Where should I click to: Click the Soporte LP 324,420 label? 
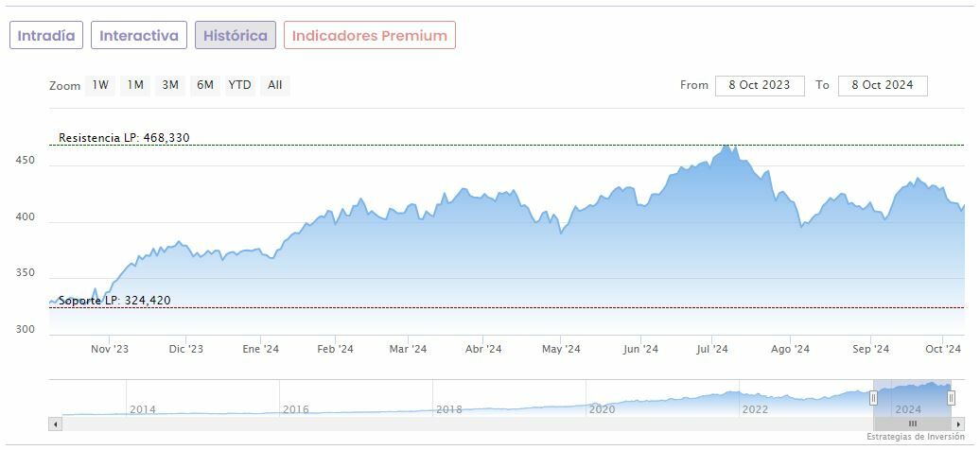pyautogui.click(x=114, y=301)
